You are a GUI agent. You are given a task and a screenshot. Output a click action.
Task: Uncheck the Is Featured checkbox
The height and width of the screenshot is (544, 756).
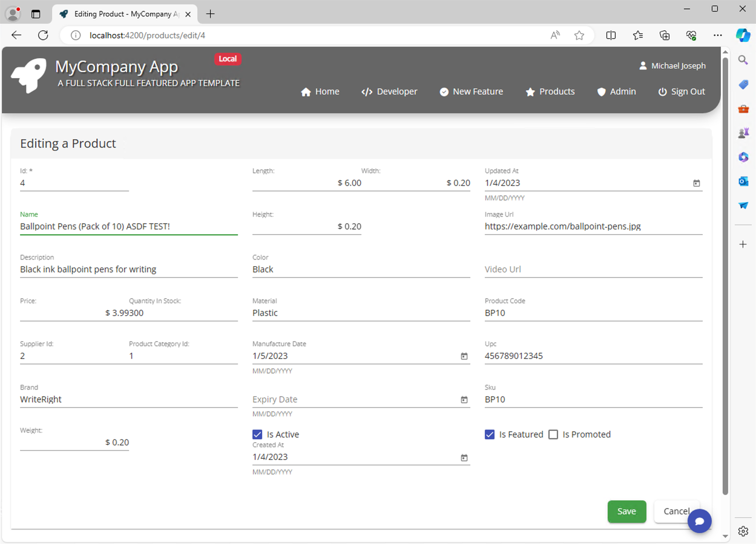pos(490,434)
